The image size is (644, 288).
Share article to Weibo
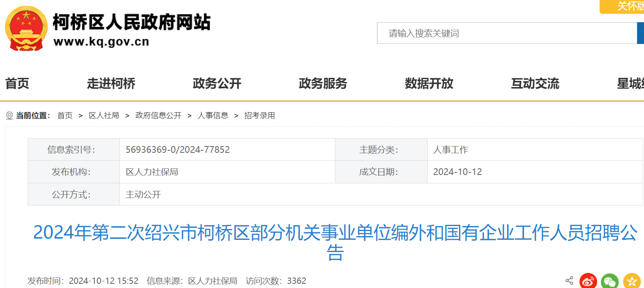[588, 281]
